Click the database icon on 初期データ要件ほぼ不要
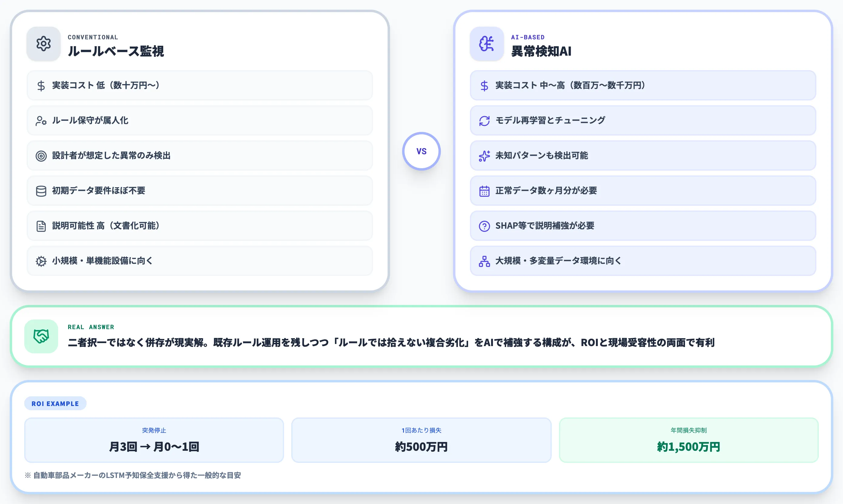Image resolution: width=843 pixels, height=504 pixels. click(x=41, y=191)
